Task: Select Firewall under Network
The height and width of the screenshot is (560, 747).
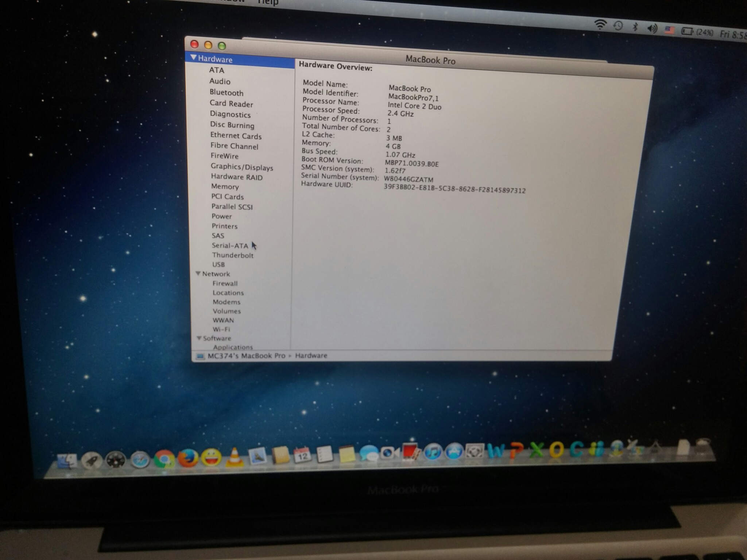Action: (225, 283)
